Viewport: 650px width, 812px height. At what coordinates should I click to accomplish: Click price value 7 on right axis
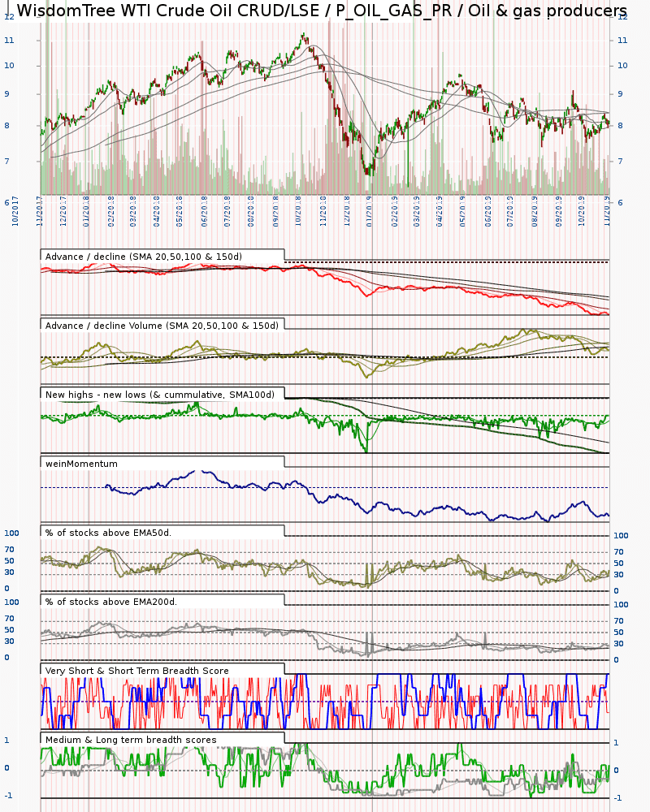tap(619, 162)
